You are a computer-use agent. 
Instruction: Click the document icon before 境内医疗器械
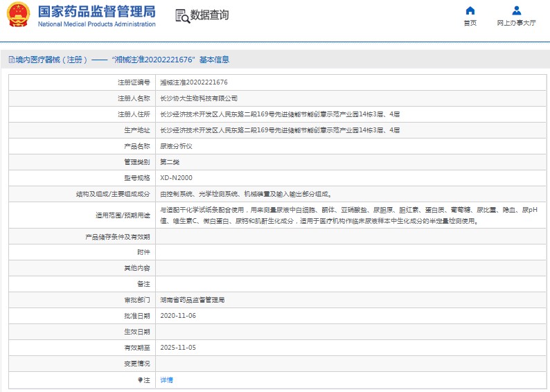click(x=12, y=60)
